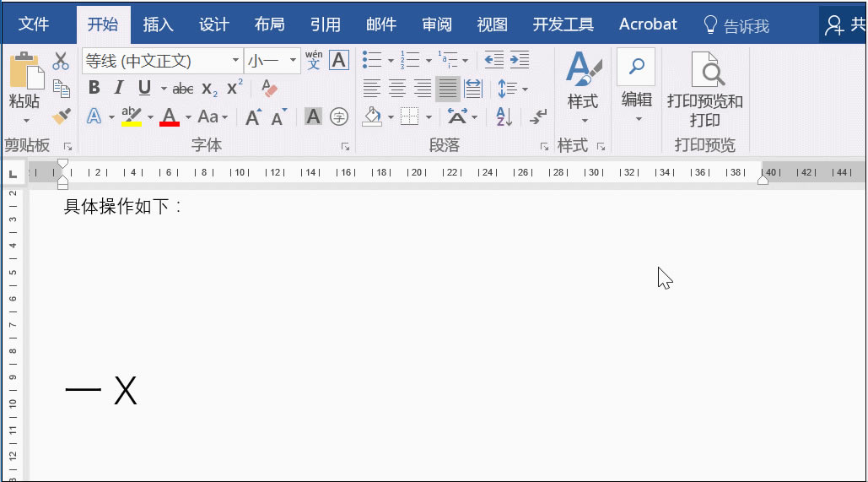Switch to the 设计 Design tab
868x482 pixels.
point(214,24)
